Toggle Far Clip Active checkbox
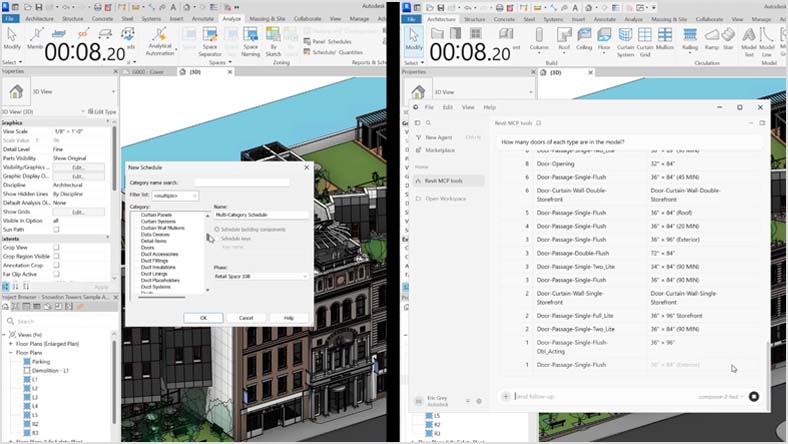This screenshot has height=444, width=788. pos(56,274)
